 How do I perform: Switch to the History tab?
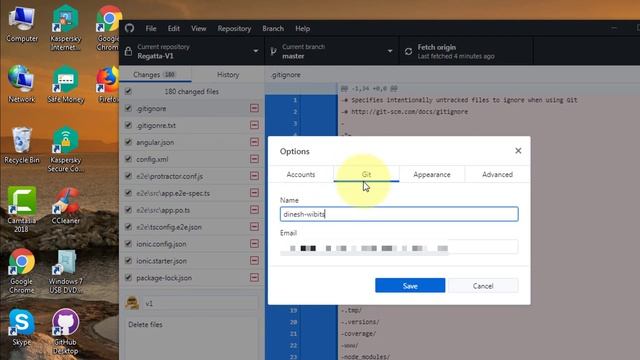(228, 75)
